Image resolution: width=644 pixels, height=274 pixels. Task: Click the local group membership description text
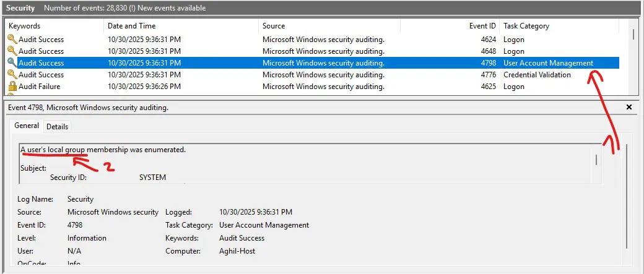tap(103, 150)
